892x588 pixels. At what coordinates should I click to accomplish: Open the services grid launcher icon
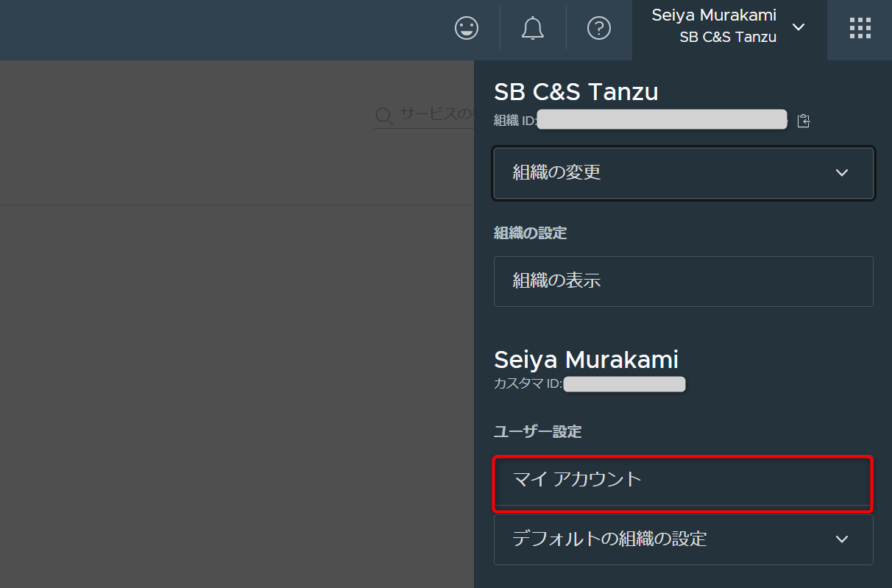pos(860,29)
